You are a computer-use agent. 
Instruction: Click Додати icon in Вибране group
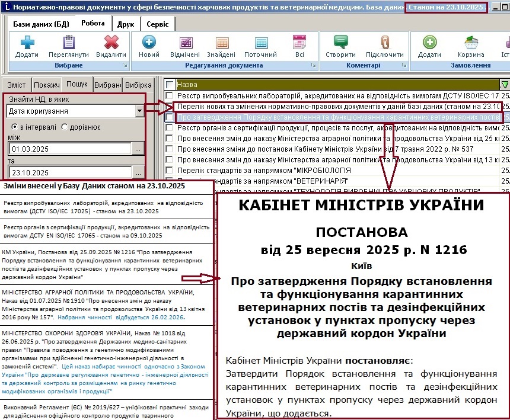(27, 43)
